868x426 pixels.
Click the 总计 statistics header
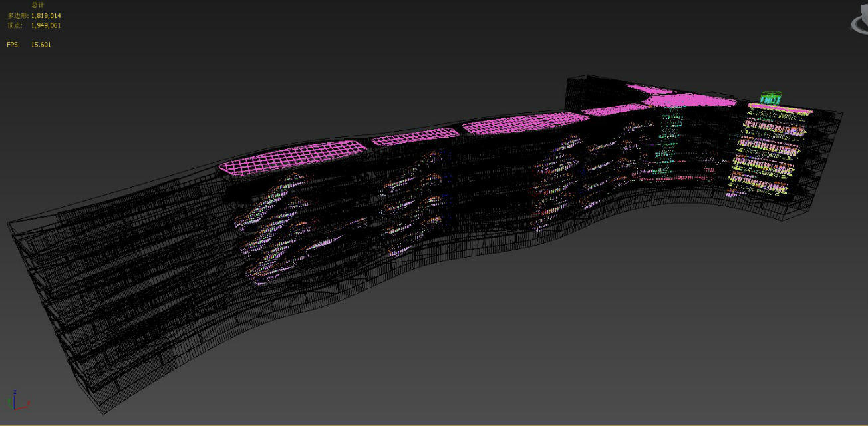tap(38, 5)
